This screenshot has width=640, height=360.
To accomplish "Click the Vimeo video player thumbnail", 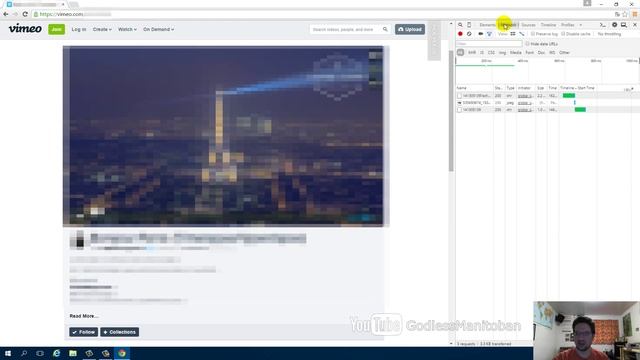I will click(x=223, y=136).
